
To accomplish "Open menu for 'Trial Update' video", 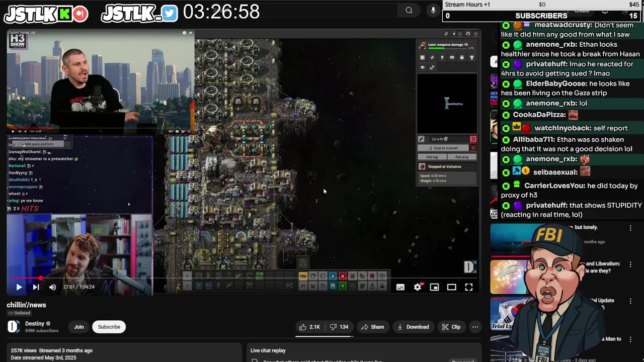I will tap(630, 301).
